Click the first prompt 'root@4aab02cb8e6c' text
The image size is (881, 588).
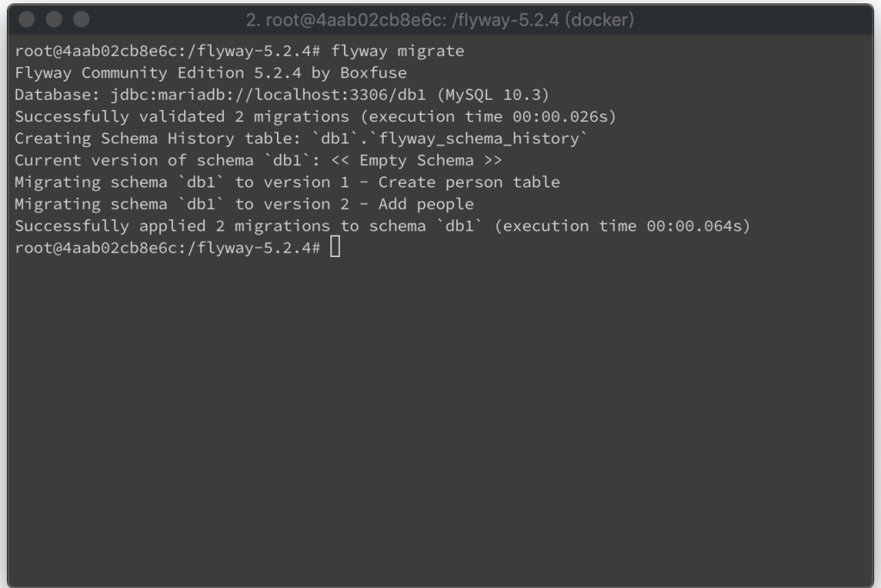tap(96, 51)
